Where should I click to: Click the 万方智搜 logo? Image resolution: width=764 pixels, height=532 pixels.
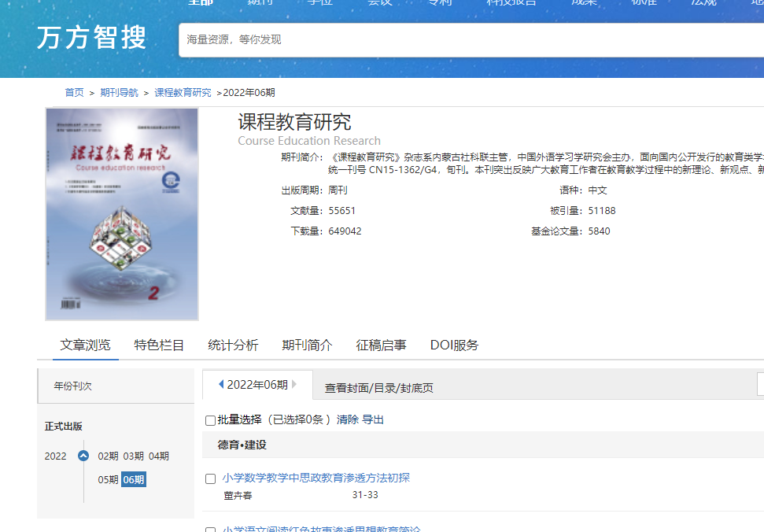(x=91, y=38)
